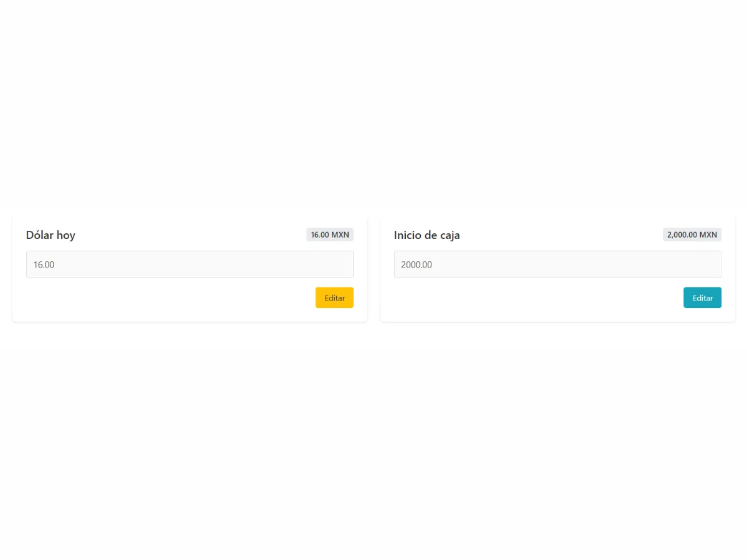Screen dimensions: 747x560
Task: Click the 16.00 MXN badge
Action: 330,235
